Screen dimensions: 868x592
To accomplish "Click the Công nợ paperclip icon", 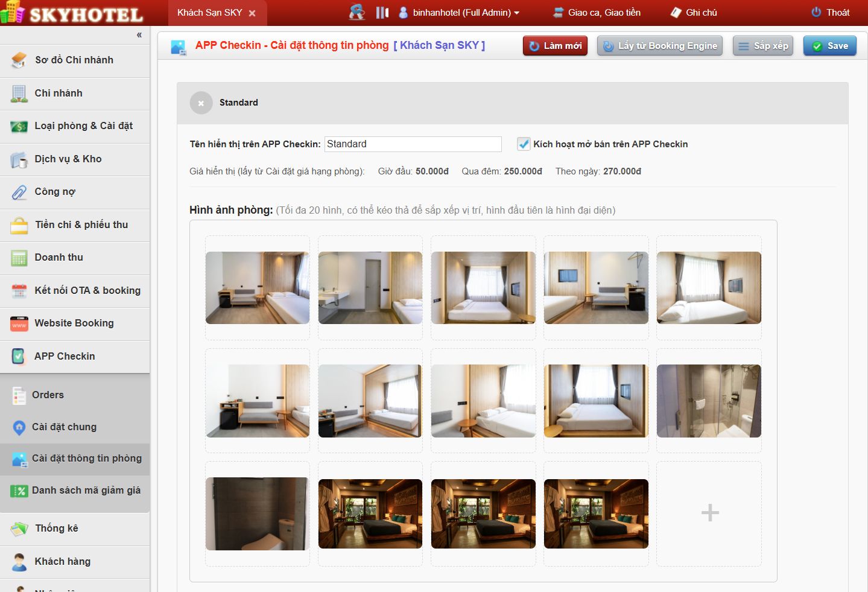I will coord(19,192).
